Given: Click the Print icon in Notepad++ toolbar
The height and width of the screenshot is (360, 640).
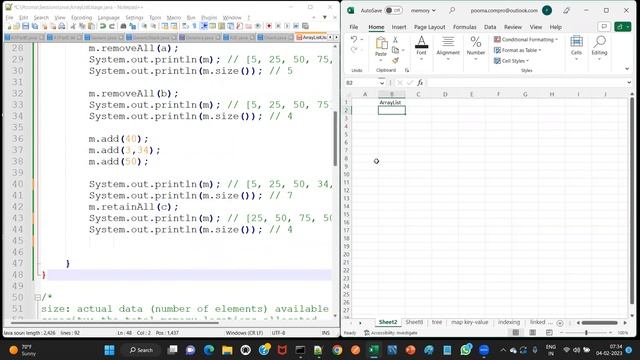Looking at the screenshot, I should coord(62,26).
